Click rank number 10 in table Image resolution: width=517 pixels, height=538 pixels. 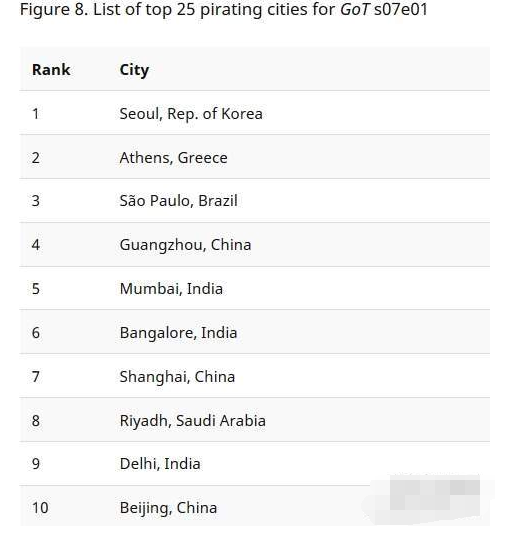click(40, 508)
